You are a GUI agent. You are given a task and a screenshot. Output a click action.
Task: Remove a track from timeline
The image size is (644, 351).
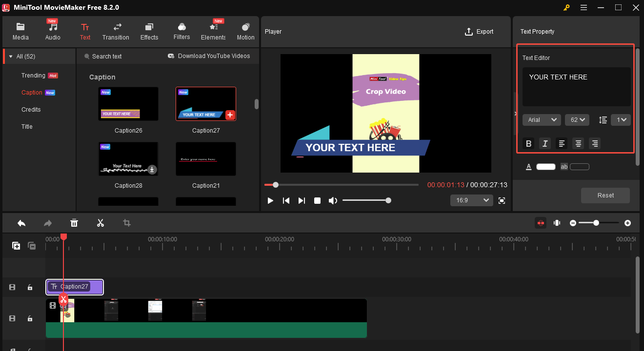coord(32,246)
